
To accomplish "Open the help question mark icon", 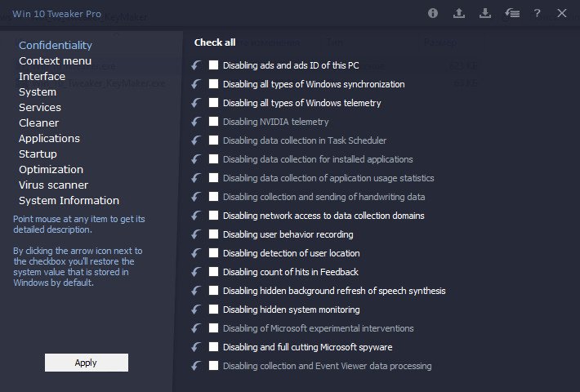I will [x=537, y=13].
